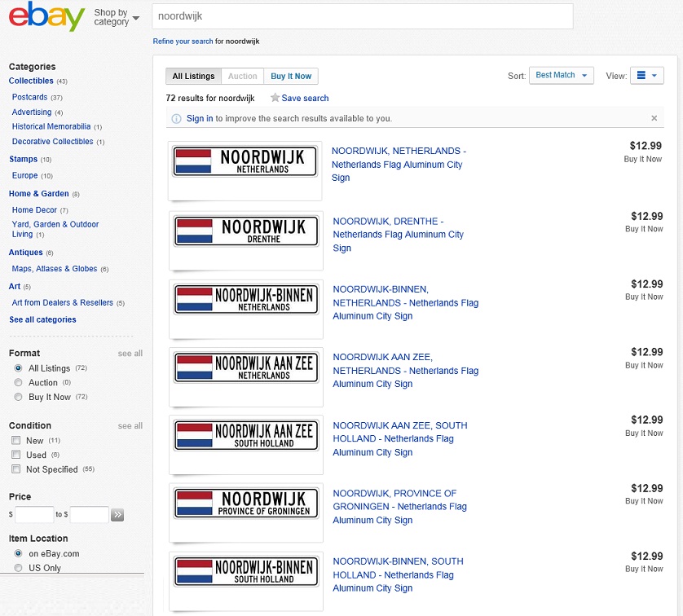Open the Noordwijk Province of Groningen thumbnail
This screenshot has width=683, height=616.
(245, 504)
